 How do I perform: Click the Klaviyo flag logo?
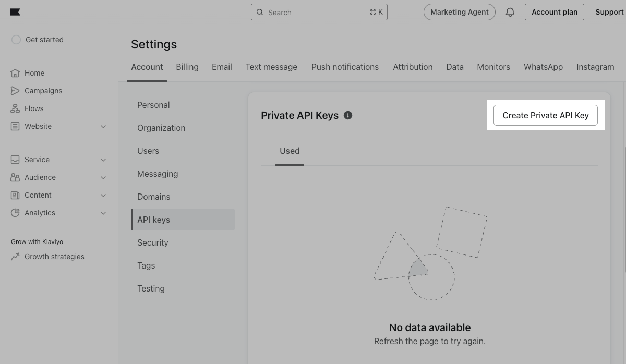click(15, 12)
